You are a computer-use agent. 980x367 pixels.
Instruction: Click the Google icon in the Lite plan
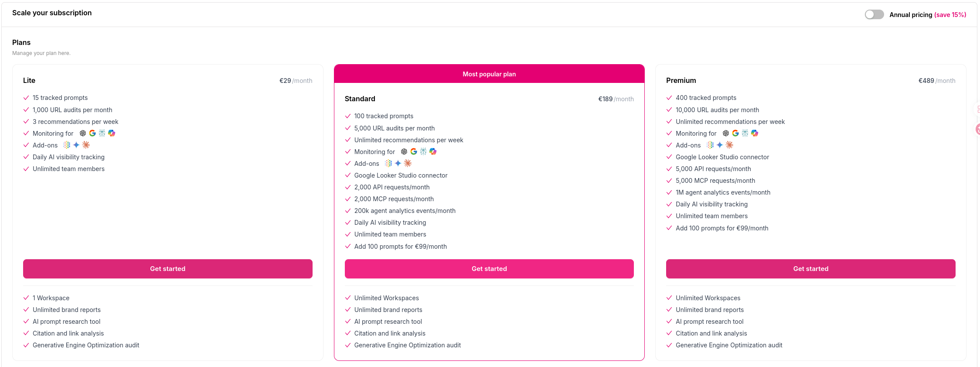tap(92, 133)
